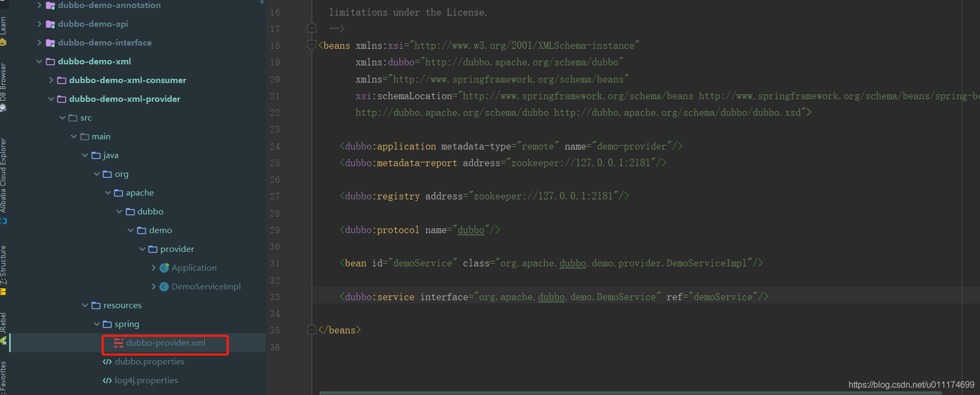
Task: Select the org package label
Action: [x=122, y=175]
